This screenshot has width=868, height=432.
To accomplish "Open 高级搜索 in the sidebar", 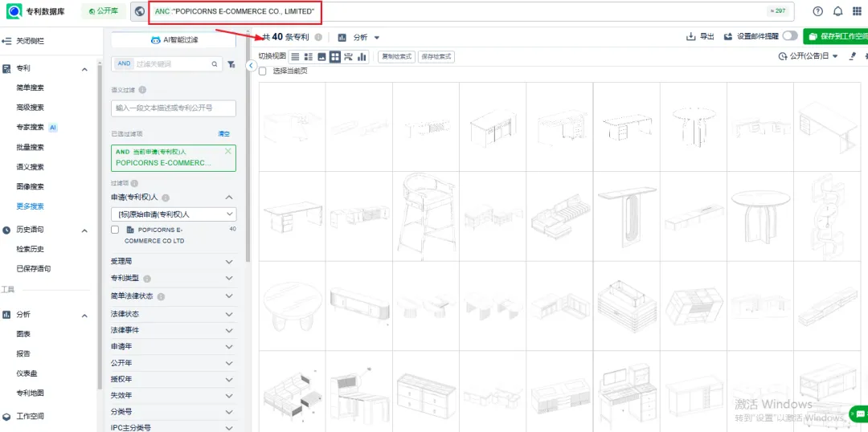I will click(30, 108).
